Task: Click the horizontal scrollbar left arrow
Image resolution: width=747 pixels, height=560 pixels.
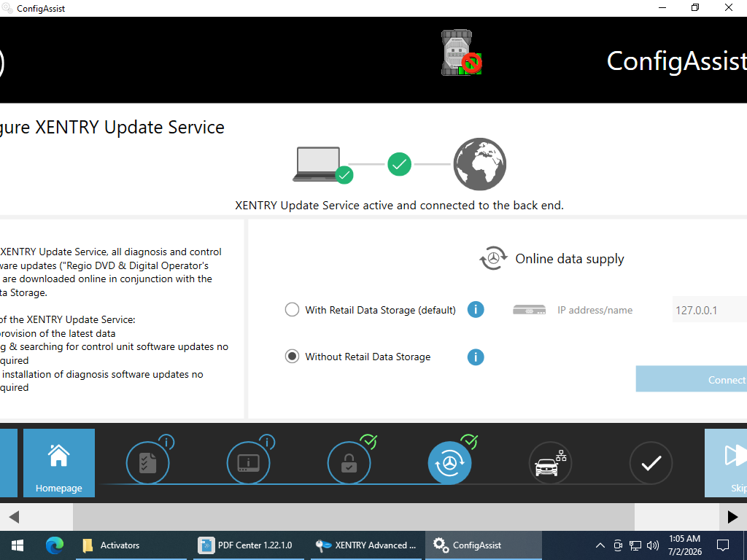Action: pyautogui.click(x=14, y=517)
